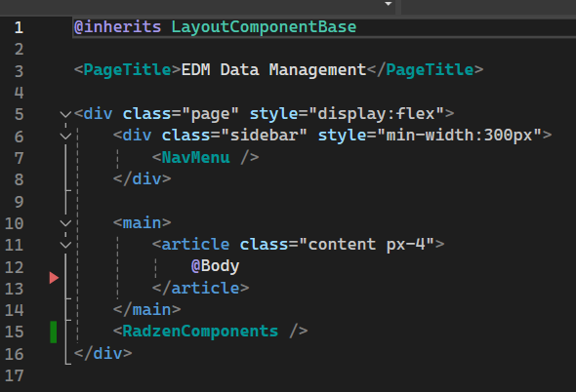The width and height of the screenshot is (576, 392).
Task: Click the @Body expression
Action: pyautogui.click(x=215, y=266)
